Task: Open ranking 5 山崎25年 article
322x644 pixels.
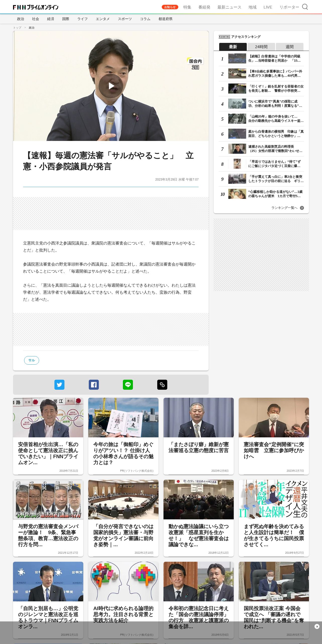Action: (x=261, y=119)
